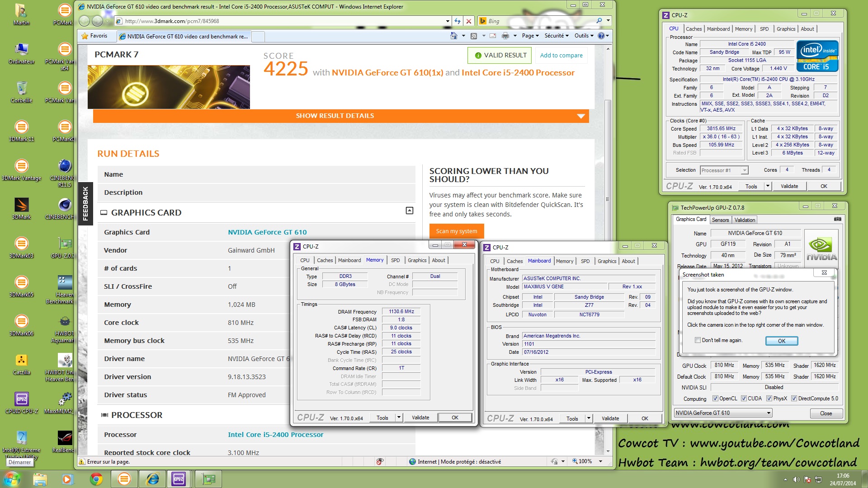Screen dimensions: 868x488
Task: Toggle the CUDA checkbox in GPU-Z
Action: tap(744, 399)
